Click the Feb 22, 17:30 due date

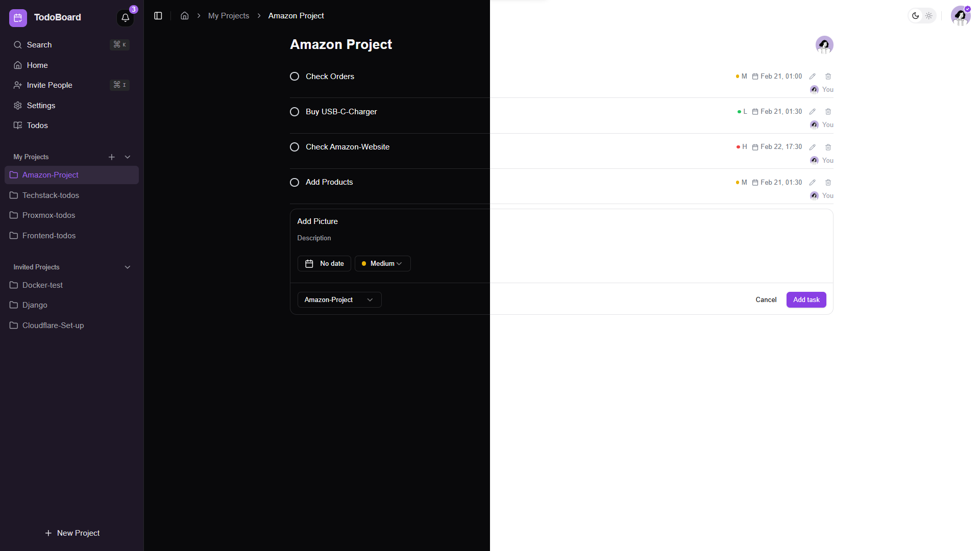pyautogui.click(x=777, y=147)
